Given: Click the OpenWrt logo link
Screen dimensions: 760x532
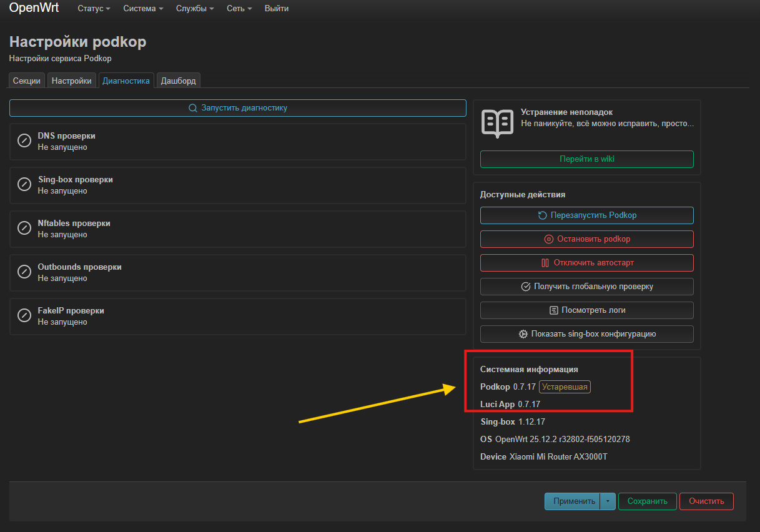Looking at the screenshot, I should tap(34, 9).
